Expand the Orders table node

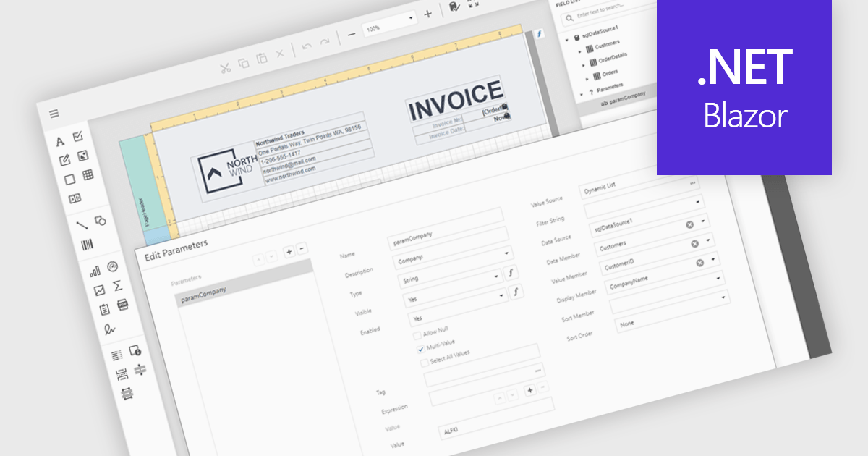(587, 79)
